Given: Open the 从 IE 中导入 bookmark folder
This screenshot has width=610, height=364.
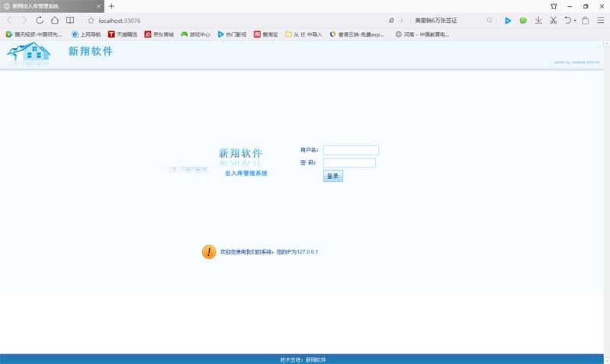Looking at the screenshot, I should [303, 34].
